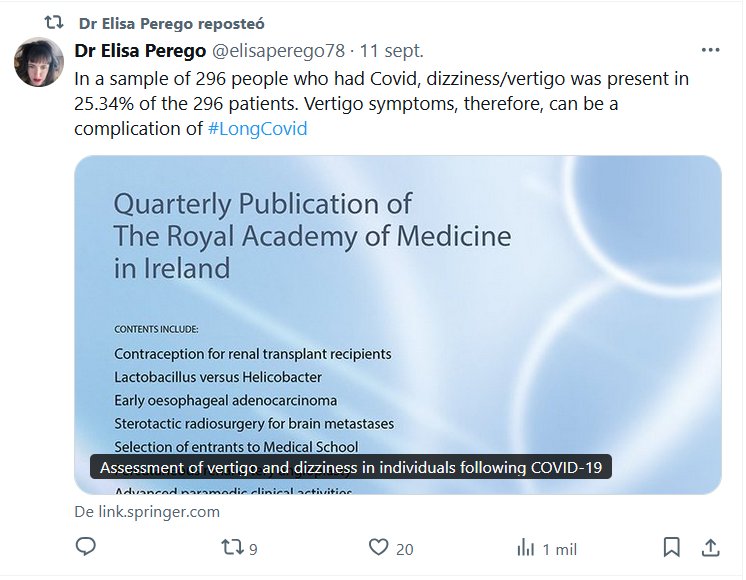Screen dimensions: 746x580
Task: Open view analytics bar chart icon
Action: (x=525, y=547)
